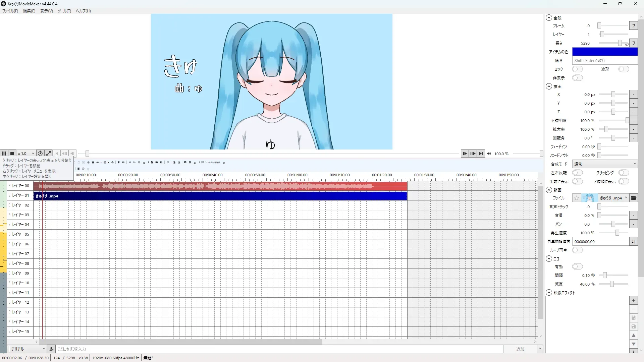Click the camera snapshot icon in the toolbar
This screenshot has height=362, width=644.
[x=185, y=162]
